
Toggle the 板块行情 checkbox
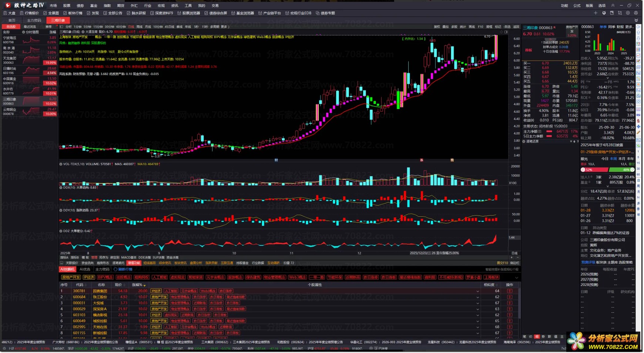coord(65,13)
